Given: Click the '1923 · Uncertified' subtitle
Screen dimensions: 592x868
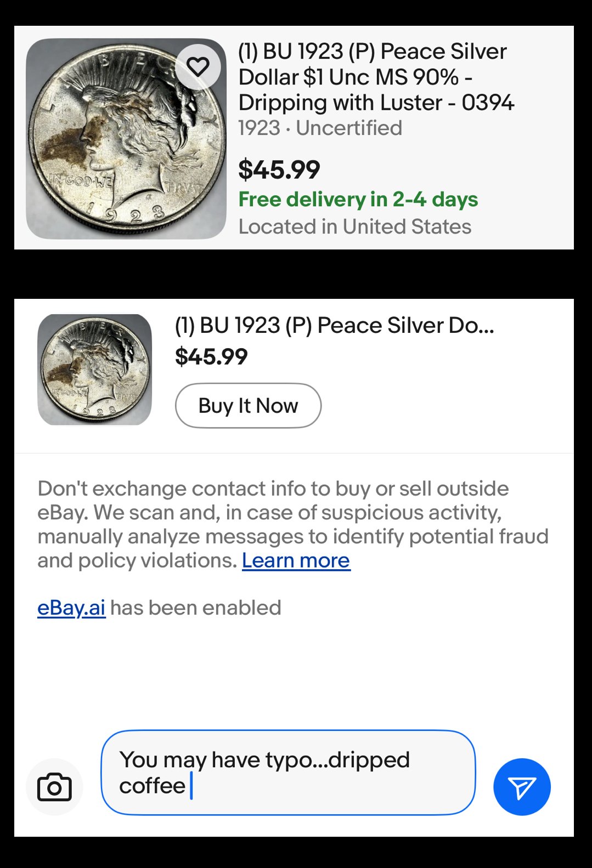Looking at the screenshot, I should [320, 128].
